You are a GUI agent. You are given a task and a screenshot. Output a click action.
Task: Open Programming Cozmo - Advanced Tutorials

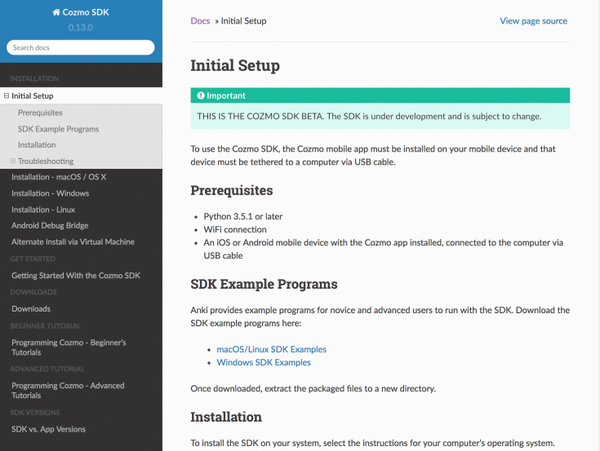coord(68,389)
